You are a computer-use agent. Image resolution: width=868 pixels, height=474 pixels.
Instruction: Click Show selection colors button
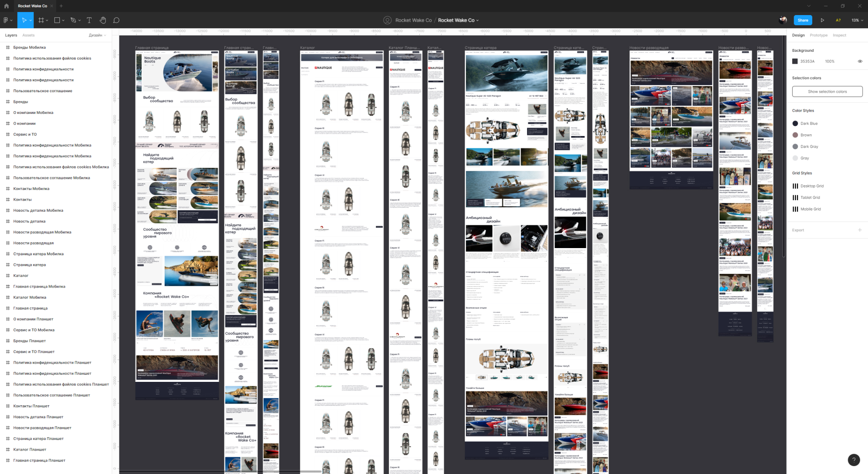click(x=827, y=92)
